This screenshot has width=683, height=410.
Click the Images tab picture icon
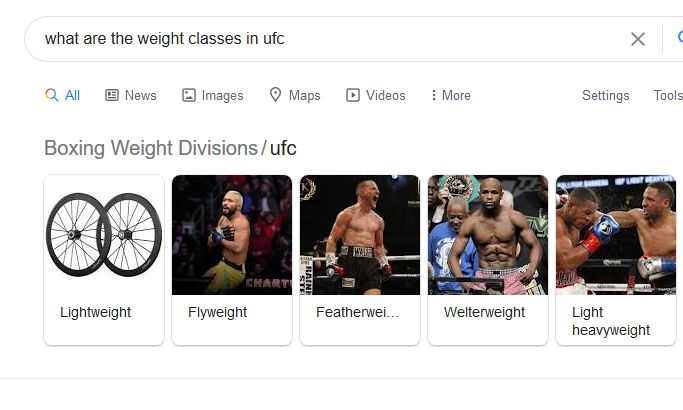[x=189, y=95]
